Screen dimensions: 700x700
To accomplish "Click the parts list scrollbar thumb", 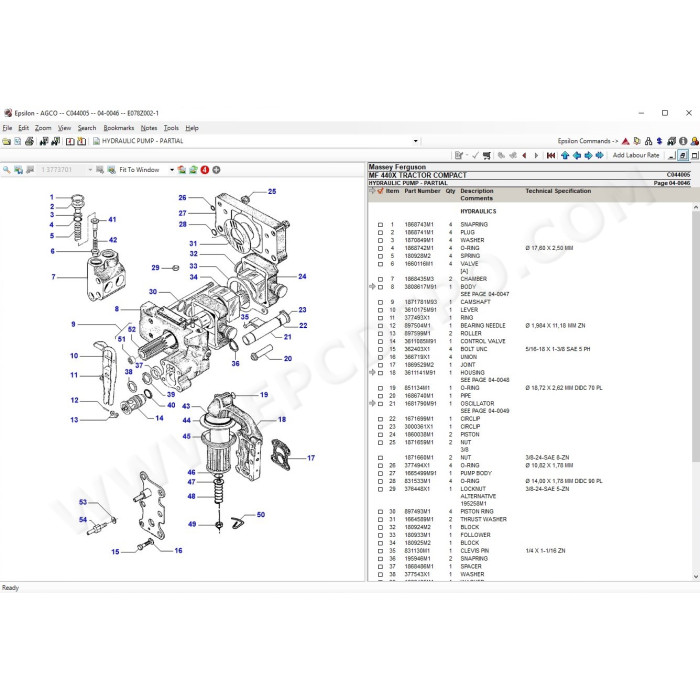I will [x=696, y=337].
